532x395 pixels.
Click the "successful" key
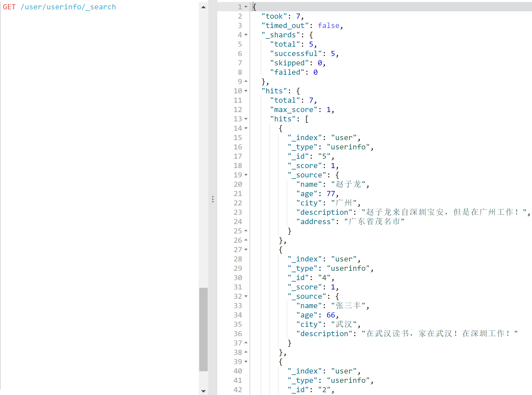tap(296, 54)
